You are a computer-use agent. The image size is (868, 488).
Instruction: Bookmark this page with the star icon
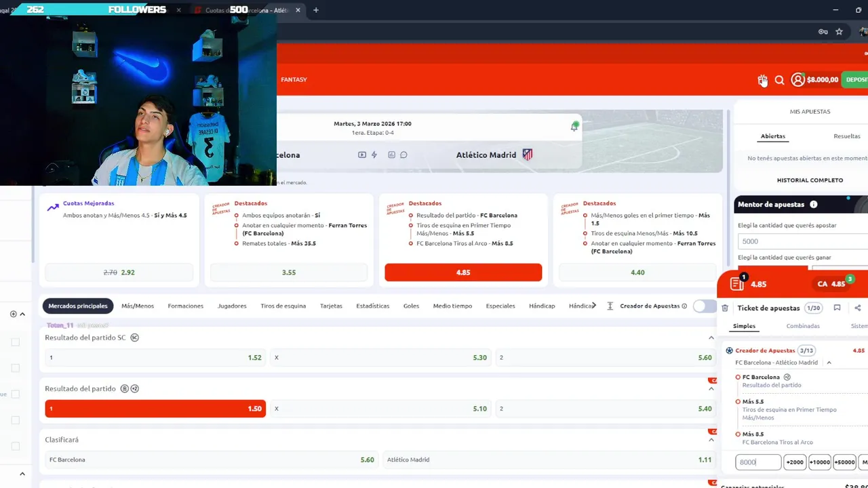tap(839, 32)
